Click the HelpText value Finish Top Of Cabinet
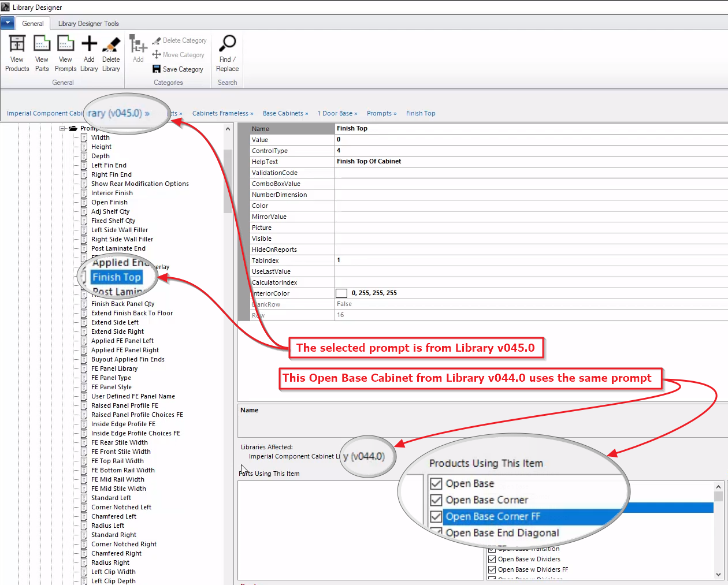Viewport: 728px width, 585px height. 531,162
